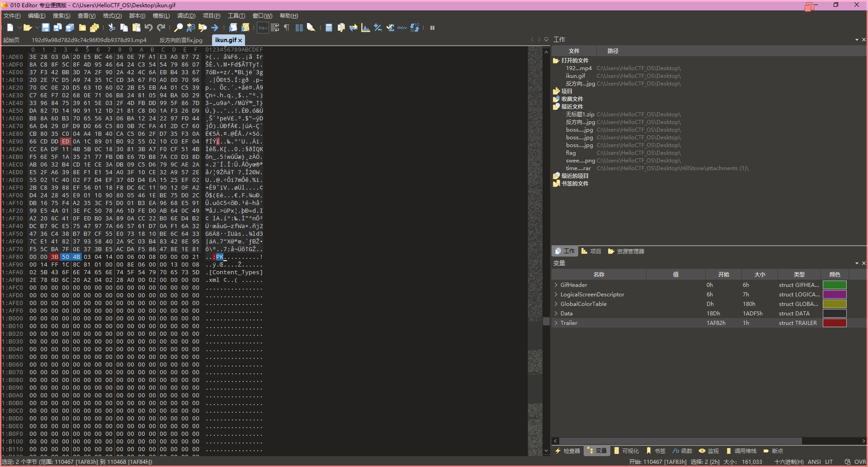Image resolution: width=868 pixels, height=467 pixels.
Task: Click the Goto arrow toolbar icon
Action: [215, 28]
